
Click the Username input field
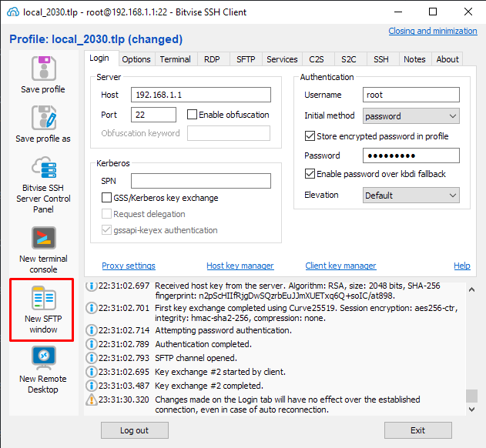pyautogui.click(x=411, y=95)
